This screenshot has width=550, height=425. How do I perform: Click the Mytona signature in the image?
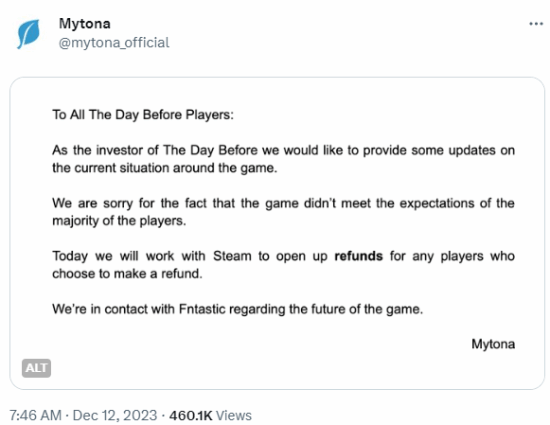click(493, 344)
